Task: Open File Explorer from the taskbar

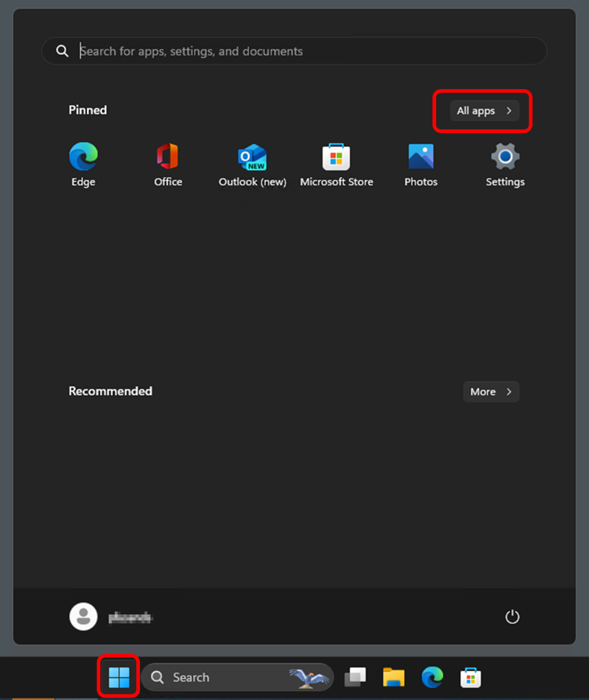Action: coord(394,677)
